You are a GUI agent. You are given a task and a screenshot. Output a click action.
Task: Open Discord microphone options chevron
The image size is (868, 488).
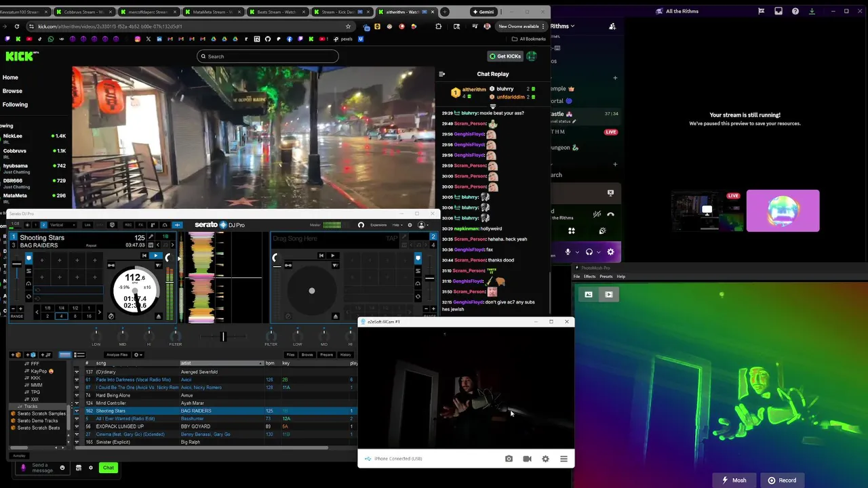[x=577, y=252]
